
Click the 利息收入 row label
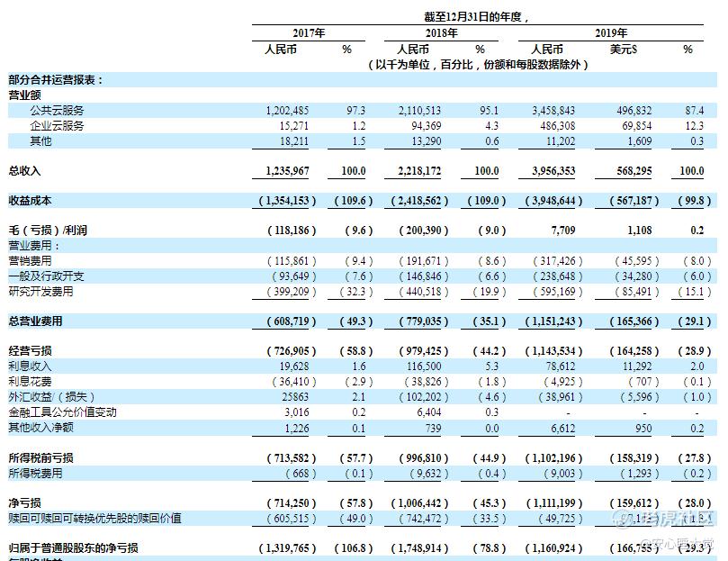pos(30,366)
